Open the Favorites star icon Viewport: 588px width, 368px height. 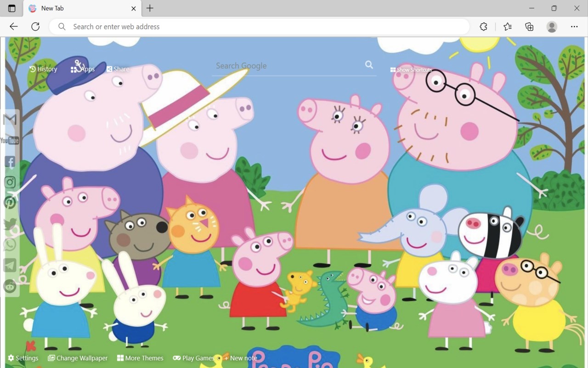pyautogui.click(x=507, y=27)
